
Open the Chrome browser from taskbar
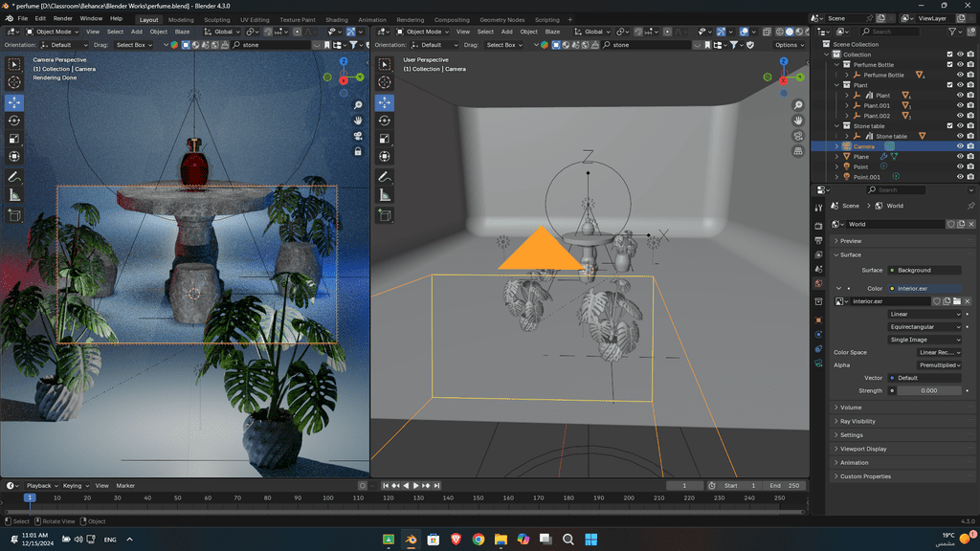point(479,540)
